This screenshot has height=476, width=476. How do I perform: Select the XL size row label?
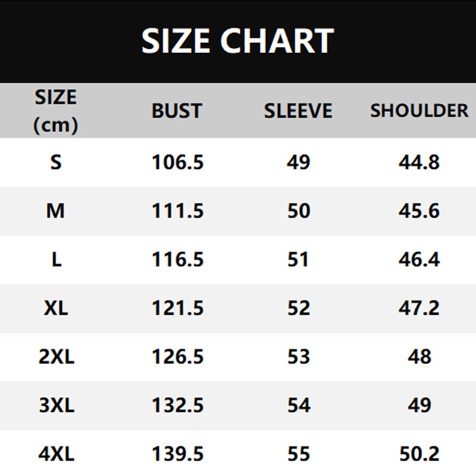point(56,308)
